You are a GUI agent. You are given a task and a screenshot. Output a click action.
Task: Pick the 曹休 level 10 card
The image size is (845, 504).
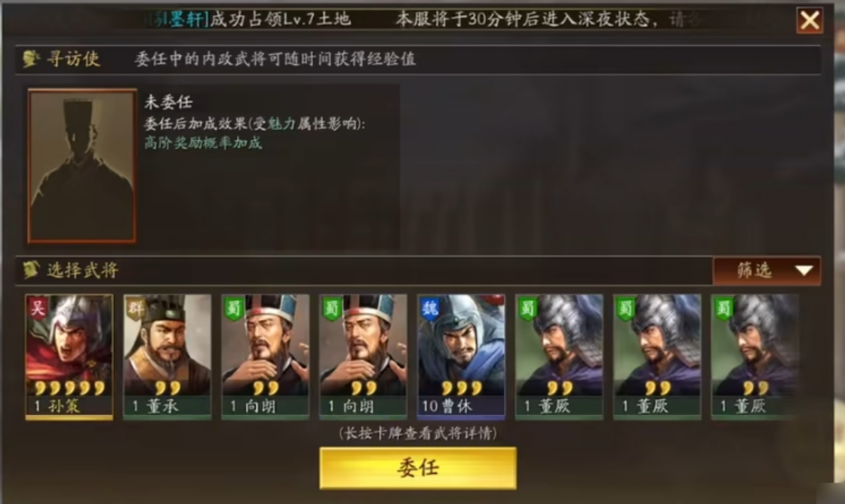461,356
